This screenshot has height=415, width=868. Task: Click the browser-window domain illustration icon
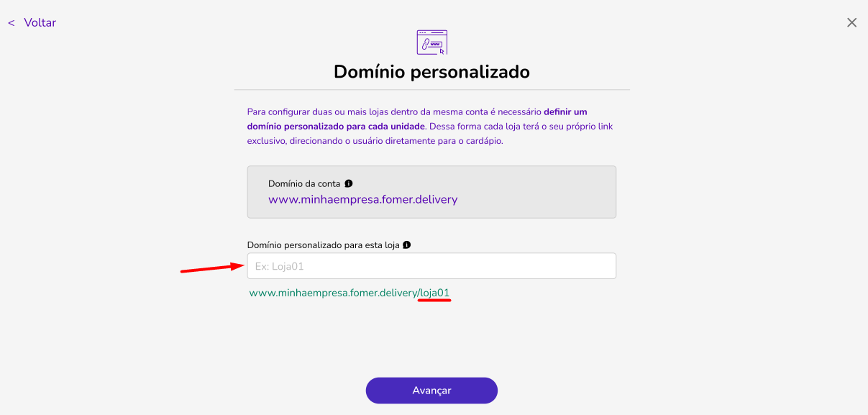point(432,42)
